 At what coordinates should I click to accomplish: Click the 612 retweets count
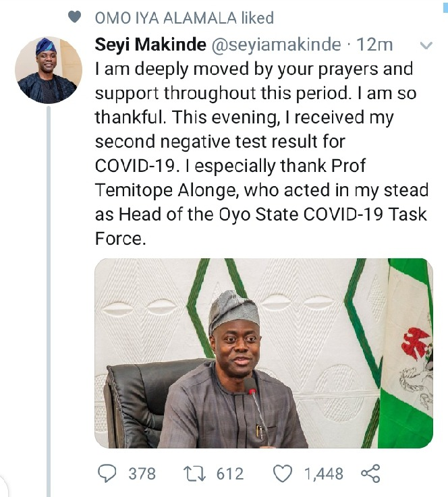[230, 474]
